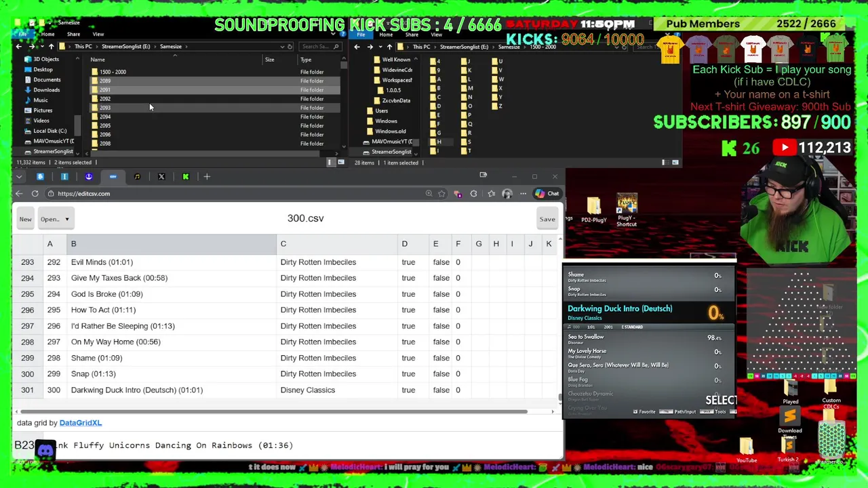
Task: Open the PD2-PlugY desktop folder
Action: [593, 210]
